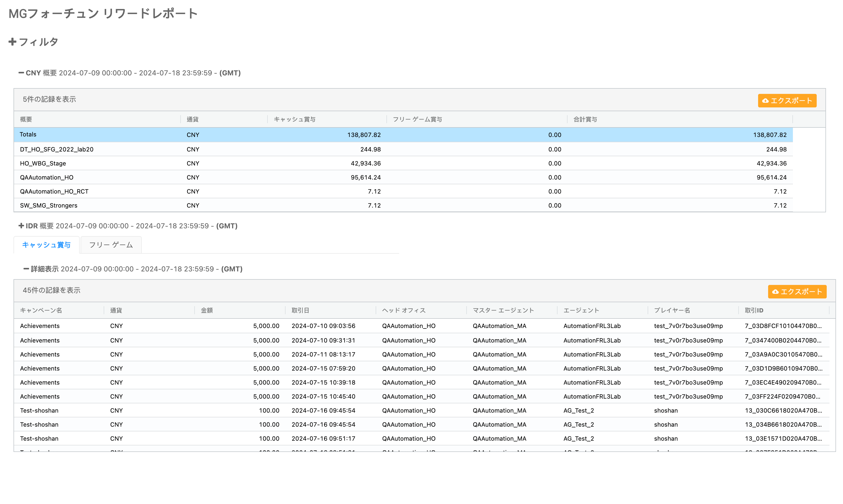
Task: Sort by 取引日 column header
Action: point(300,310)
